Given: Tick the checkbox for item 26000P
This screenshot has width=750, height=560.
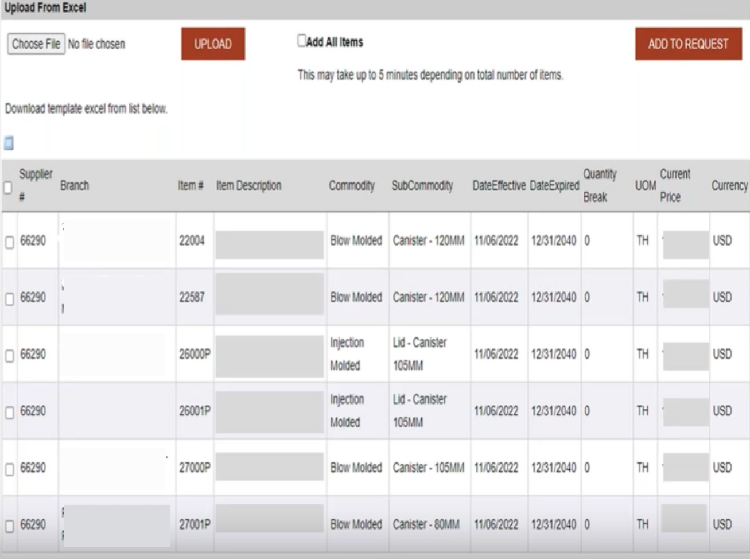Looking at the screenshot, I should [10, 356].
